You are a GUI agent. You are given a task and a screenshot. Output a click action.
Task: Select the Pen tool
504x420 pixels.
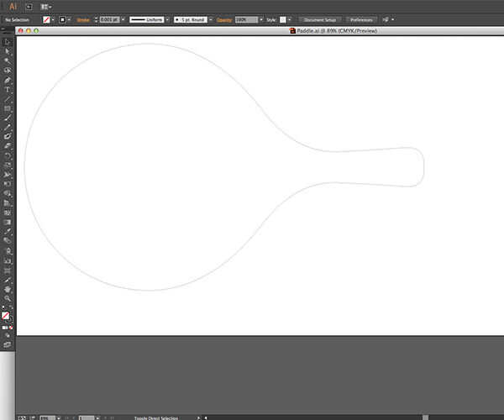click(x=7, y=81)
